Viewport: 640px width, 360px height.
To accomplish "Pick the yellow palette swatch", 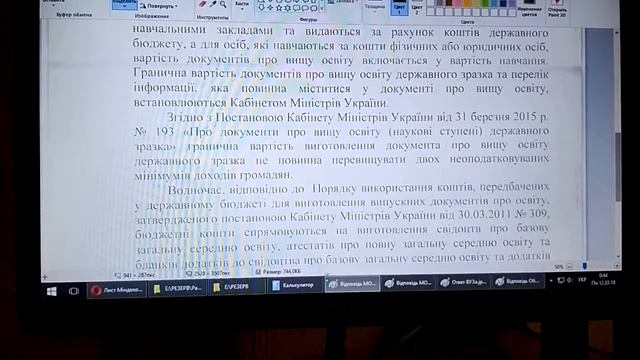I will tap(476, 4).
